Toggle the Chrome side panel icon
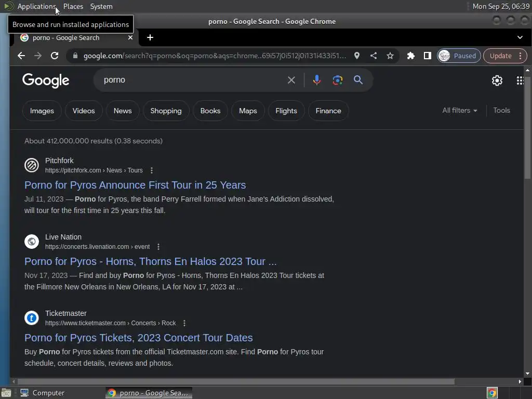 pyautogui.click(x=428, y=56)
